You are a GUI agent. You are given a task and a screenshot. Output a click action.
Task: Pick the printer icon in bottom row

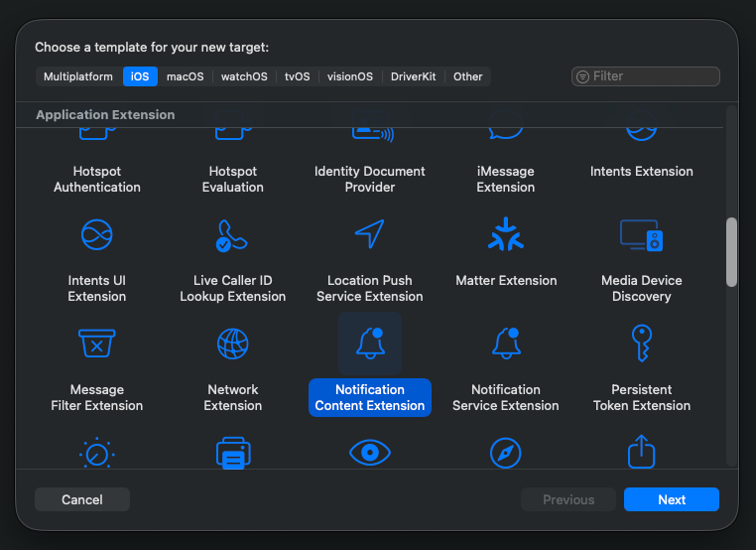(233, 453)
